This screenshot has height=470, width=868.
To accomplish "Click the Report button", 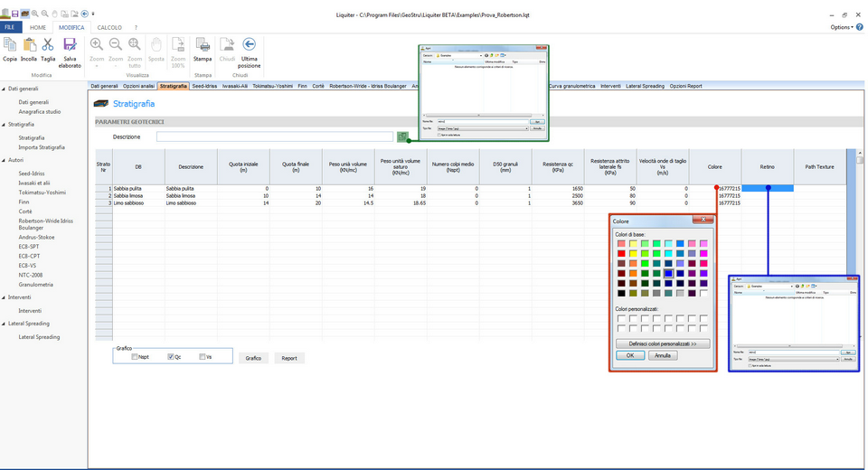I will tap(289, 358).
